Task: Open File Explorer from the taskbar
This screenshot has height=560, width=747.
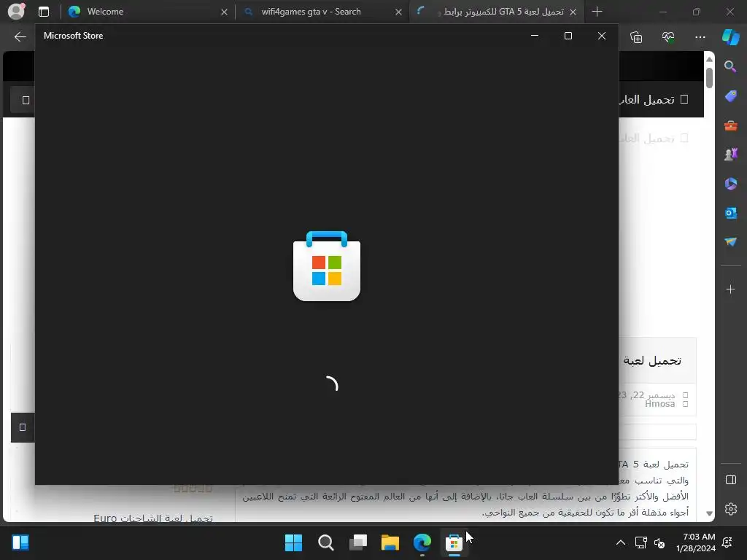Action: pos(390,542)
